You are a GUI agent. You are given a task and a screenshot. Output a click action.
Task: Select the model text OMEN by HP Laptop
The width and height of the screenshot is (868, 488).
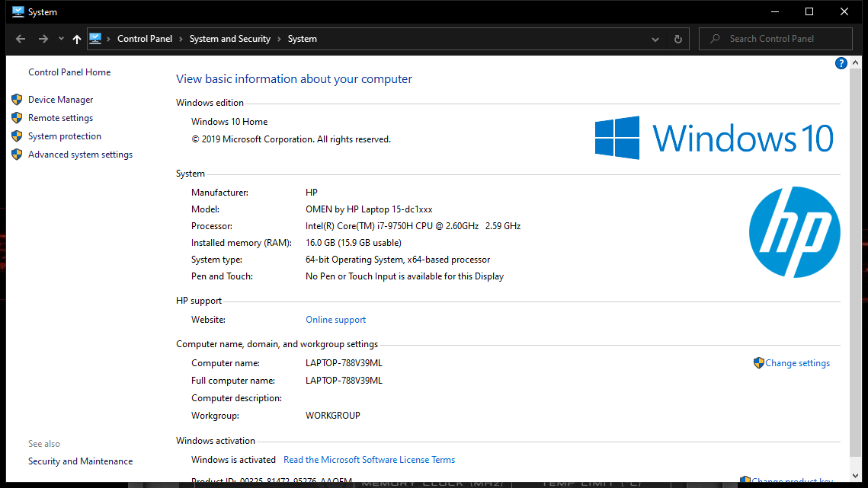point(369,209)
